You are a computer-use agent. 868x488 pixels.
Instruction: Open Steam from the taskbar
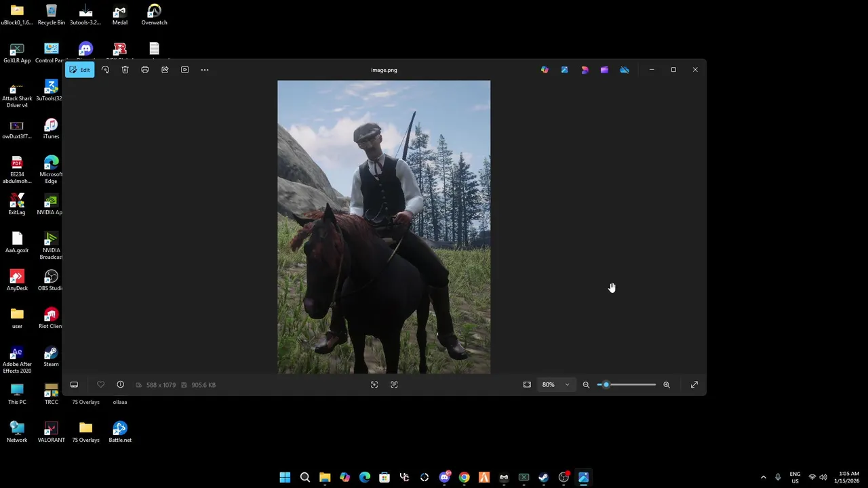click(543, 477)
